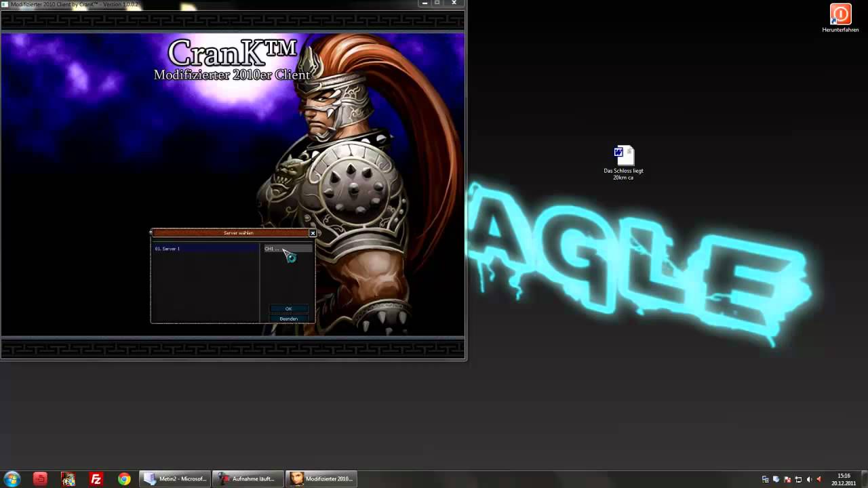This screenshot has height=488, width=868.
Task: Open the 'Herunterfahren' desktop shortcut
Action: point(840,18)
